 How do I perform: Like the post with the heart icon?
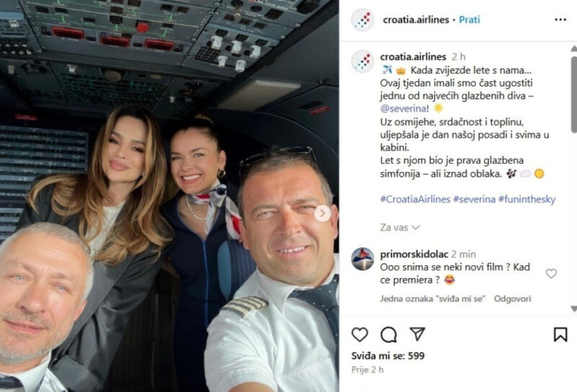tap(359, 334)
